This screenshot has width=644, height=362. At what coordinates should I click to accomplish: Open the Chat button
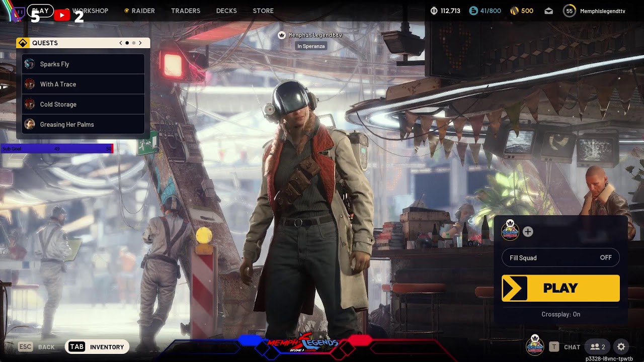[572, 347]
